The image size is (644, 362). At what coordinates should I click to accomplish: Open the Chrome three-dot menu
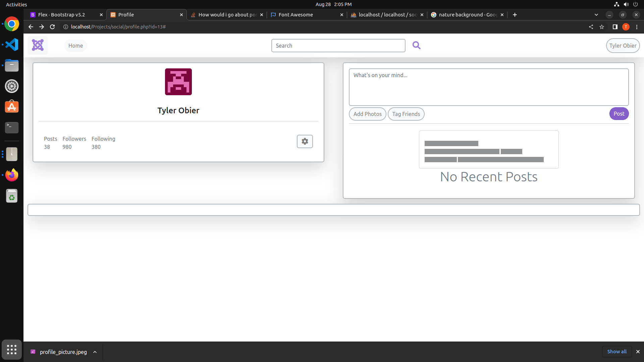pyautogui.click(x=637, y=27)
